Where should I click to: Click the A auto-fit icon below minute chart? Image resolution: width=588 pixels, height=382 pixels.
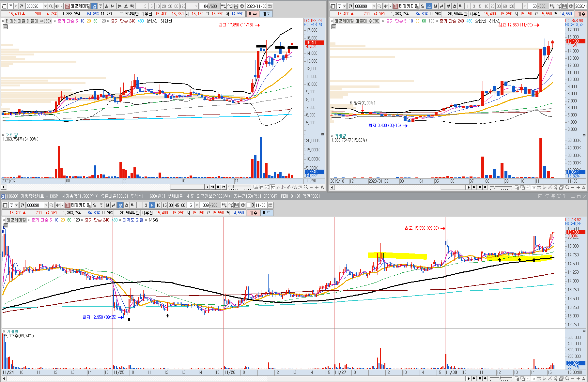pyautogui.click(x=584, y=379)
